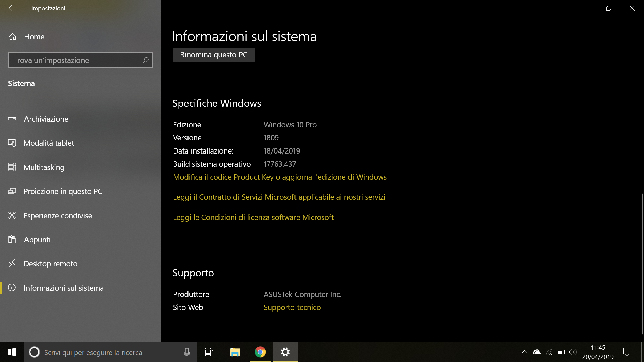Image resolution: width=644 pixels, height=362 pixels.
Task: Open Task View from taskbar
Action: 209,352
